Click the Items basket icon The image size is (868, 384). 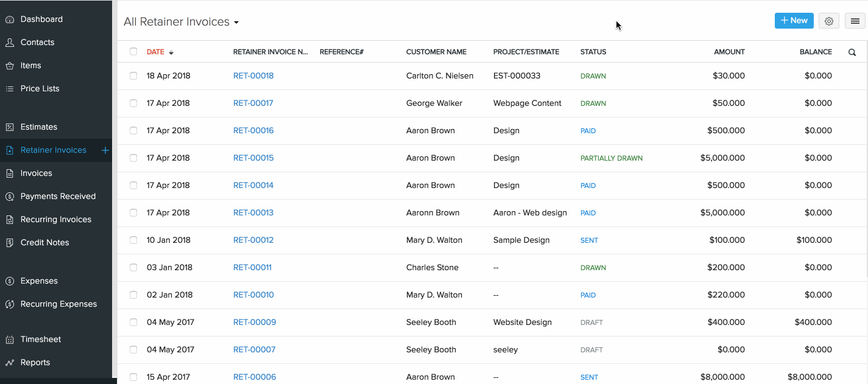click(10, 66)
